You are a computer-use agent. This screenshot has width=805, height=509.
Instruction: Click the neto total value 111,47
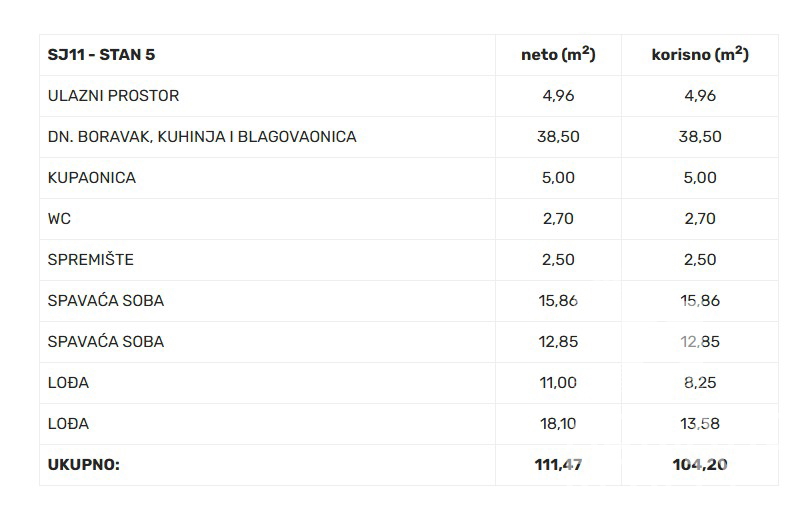[x=558, y=465]
